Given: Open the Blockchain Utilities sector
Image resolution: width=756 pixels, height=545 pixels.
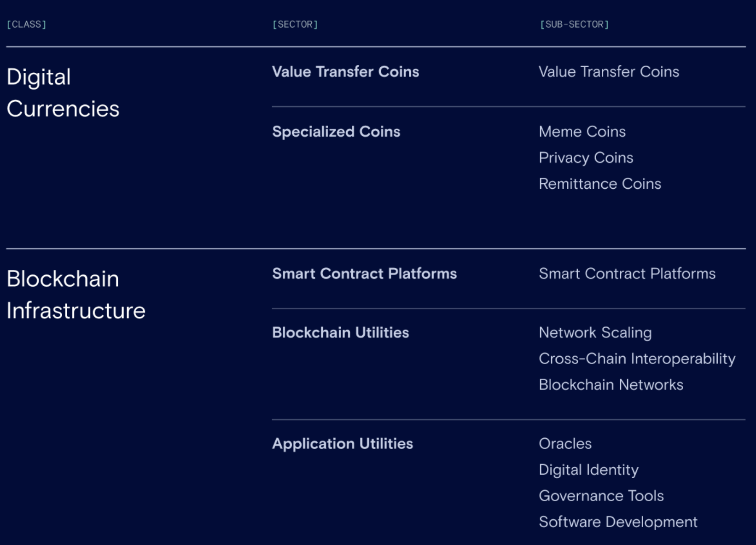Looking at the screenshot, I should [340, 333].
